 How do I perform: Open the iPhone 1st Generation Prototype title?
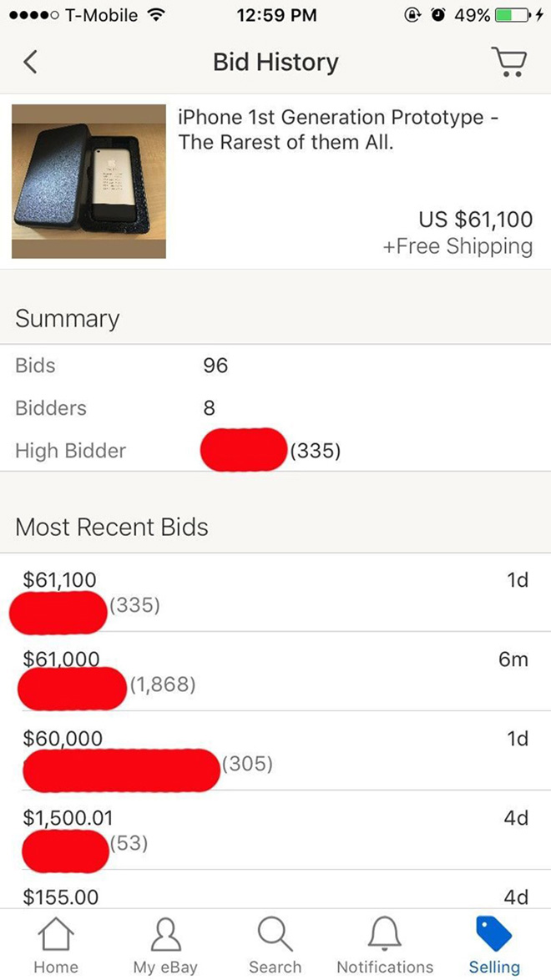(x=338, y=129)
